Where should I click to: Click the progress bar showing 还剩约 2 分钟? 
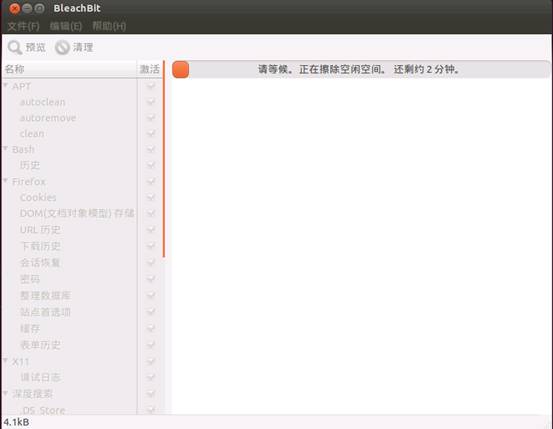360,69
